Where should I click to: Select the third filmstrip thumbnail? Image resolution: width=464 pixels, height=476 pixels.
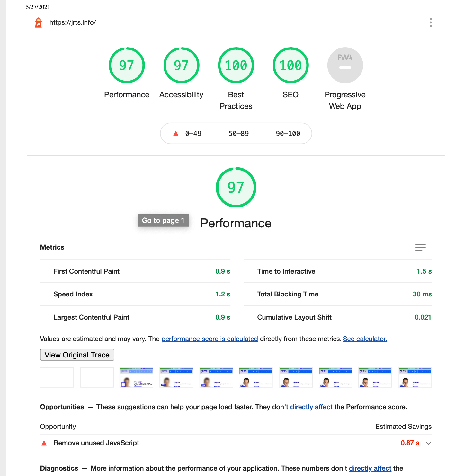click(137, 377)
